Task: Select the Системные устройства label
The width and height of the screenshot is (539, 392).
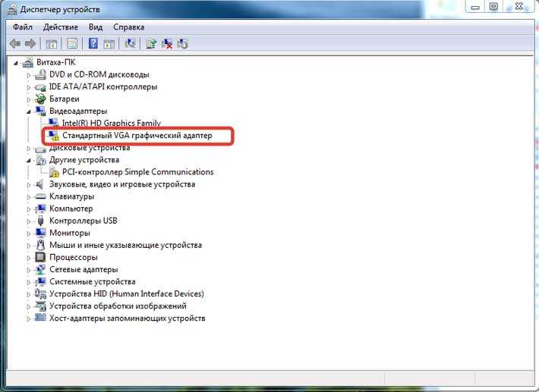Action: pyautogui.click(x=93, y=282)
